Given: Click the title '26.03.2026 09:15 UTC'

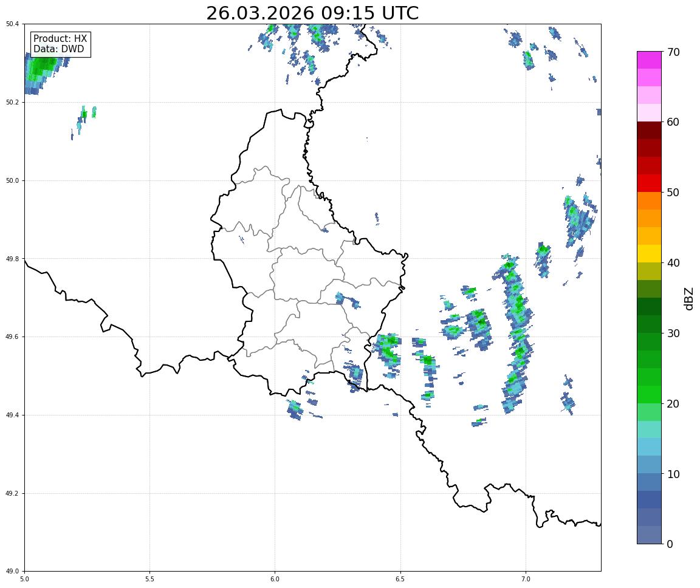Looking at the screenshot, I should (312, 13).
